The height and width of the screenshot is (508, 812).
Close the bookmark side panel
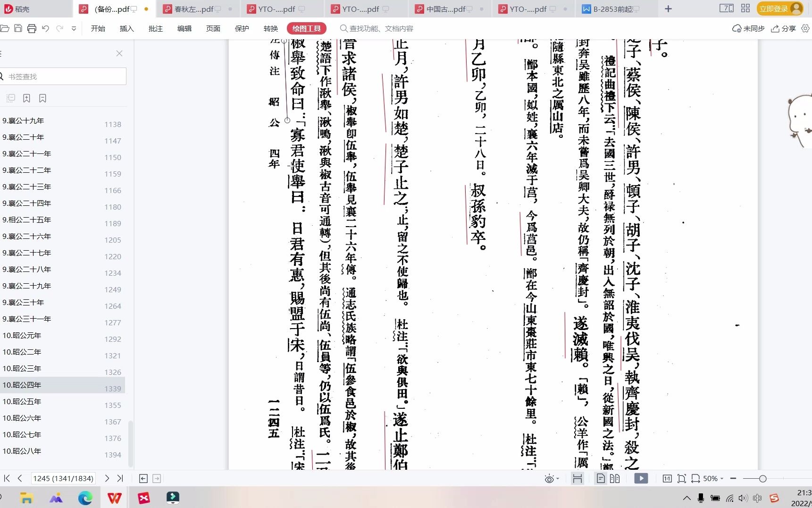click(x=119, y=53)
